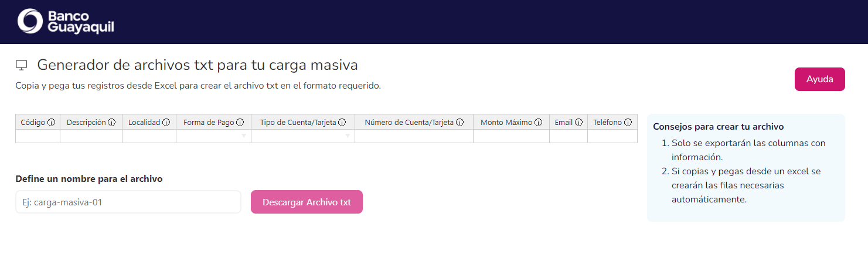Click the 'Generador de archivos txt' page title
Viewport: 868px width, 257px height.
198,65
